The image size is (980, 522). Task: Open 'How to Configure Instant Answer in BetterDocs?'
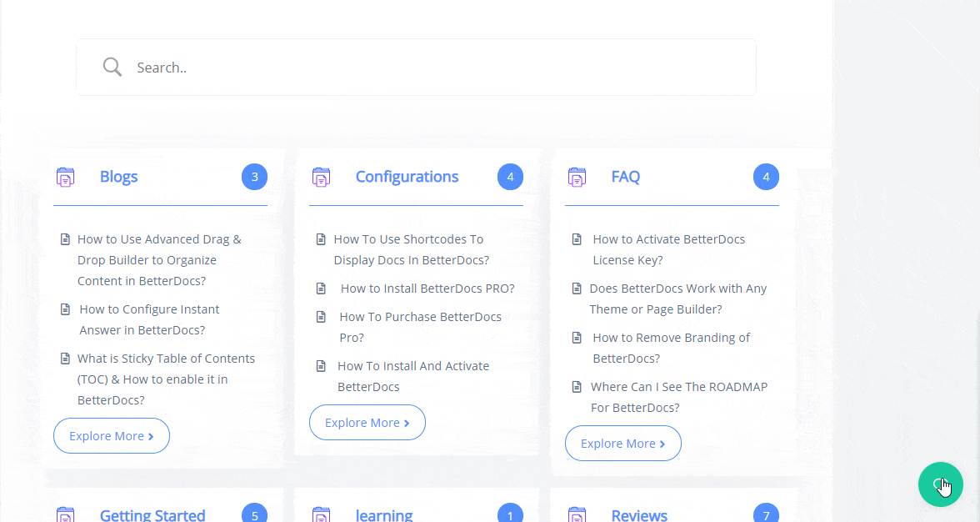[x=147, y=319]
